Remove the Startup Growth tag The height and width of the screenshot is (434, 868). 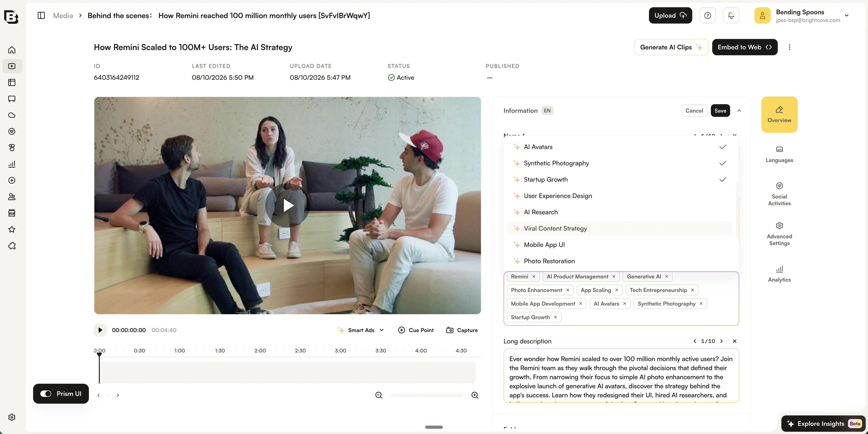[x=555, y=317]
